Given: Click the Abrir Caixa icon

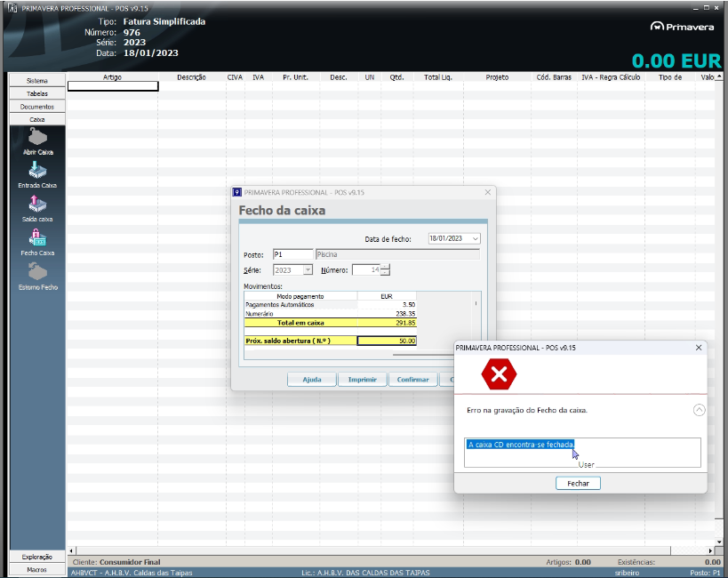Looking at the screenshot, I should 37,137.
